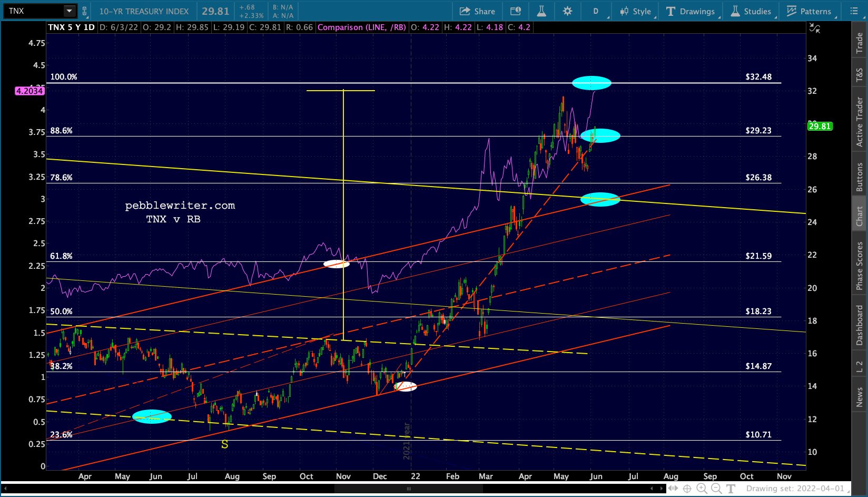Image resolution: width=868 pixels, height=497 pixels.
Task: Toggle the collapse arrows icon at chart corner
Action: [814, 28]
